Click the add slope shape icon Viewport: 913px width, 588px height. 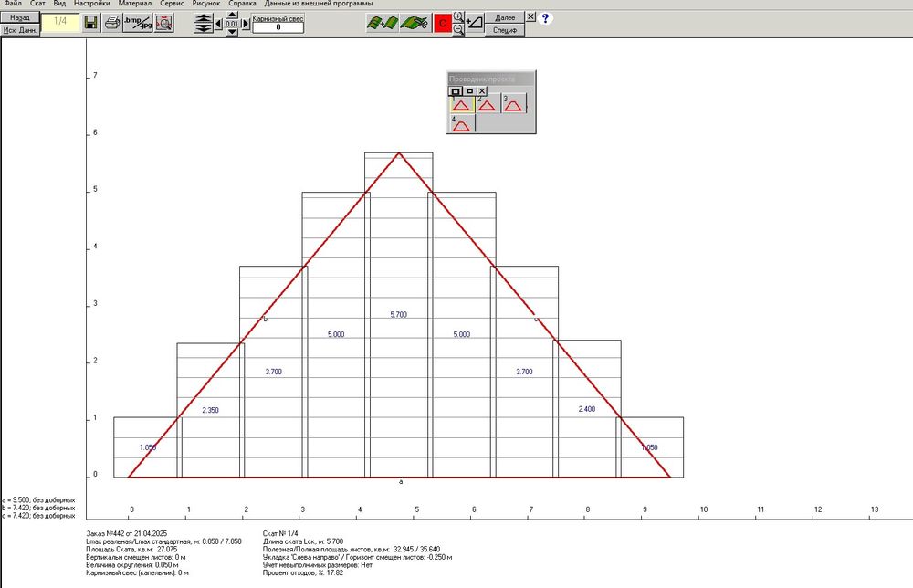[475, 23]
